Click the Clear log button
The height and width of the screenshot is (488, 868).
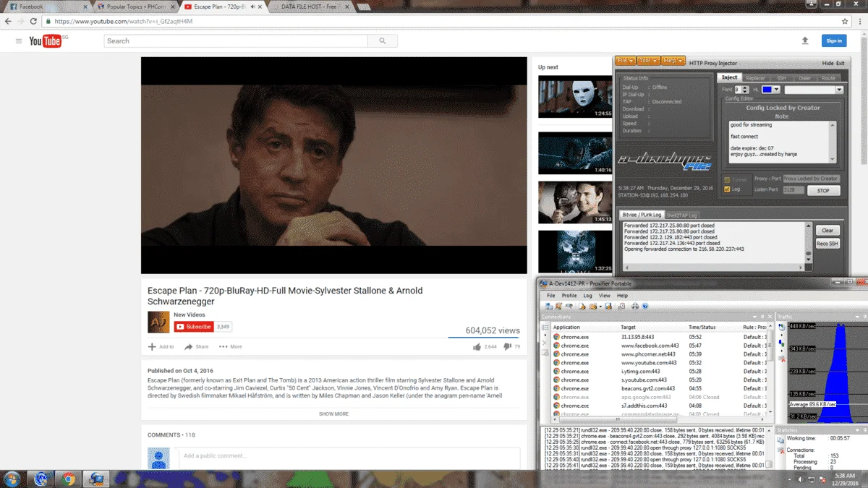(827, 231)
